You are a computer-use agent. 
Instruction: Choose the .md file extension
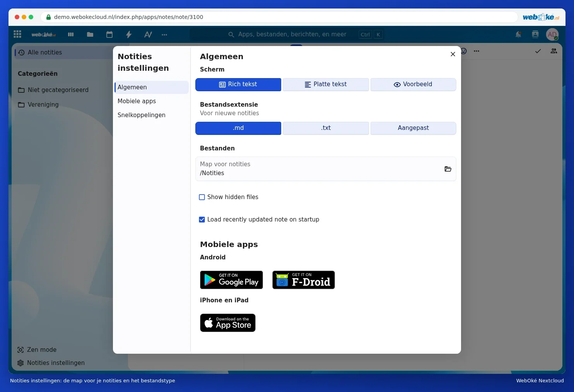[x=238, y=128]
